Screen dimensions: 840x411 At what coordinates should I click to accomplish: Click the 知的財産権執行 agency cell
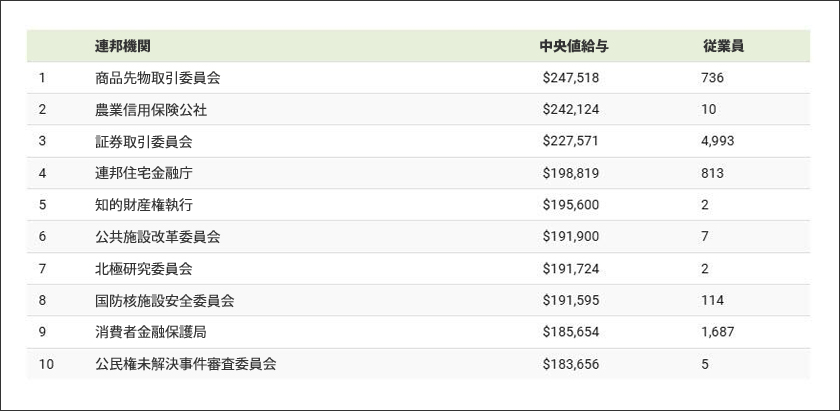144,205
